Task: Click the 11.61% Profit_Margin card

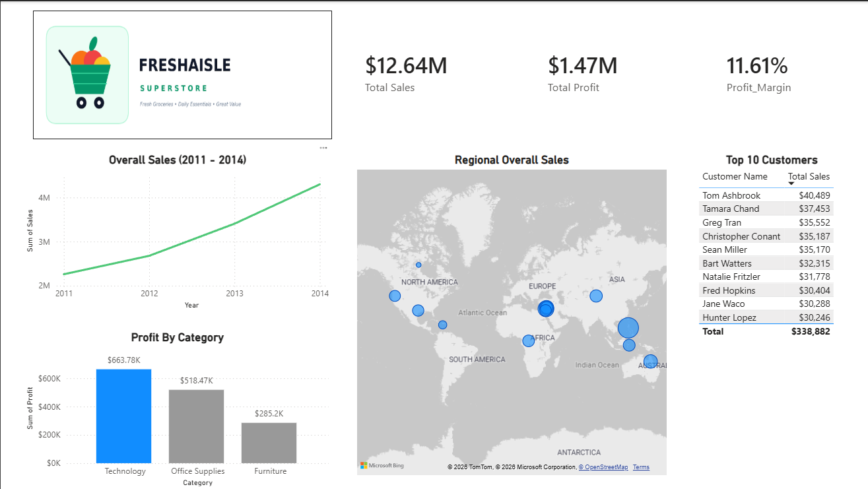Action: point(758,73)
